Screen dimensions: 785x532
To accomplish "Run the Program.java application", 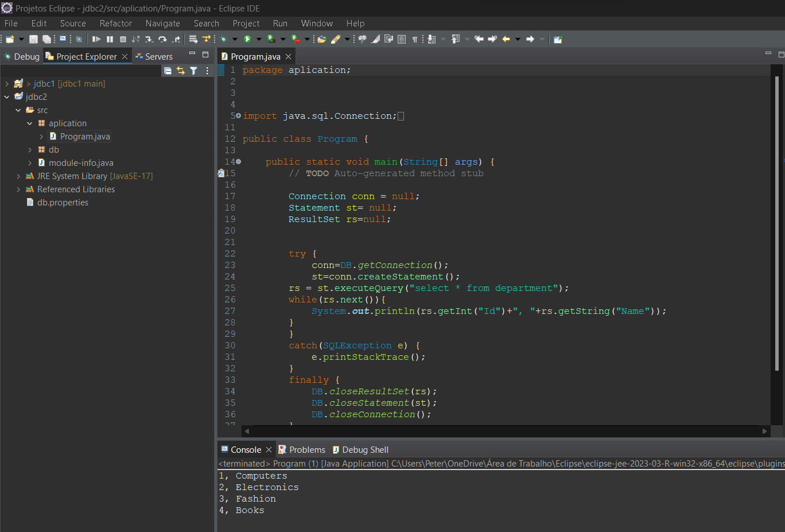I will (247, 39).
